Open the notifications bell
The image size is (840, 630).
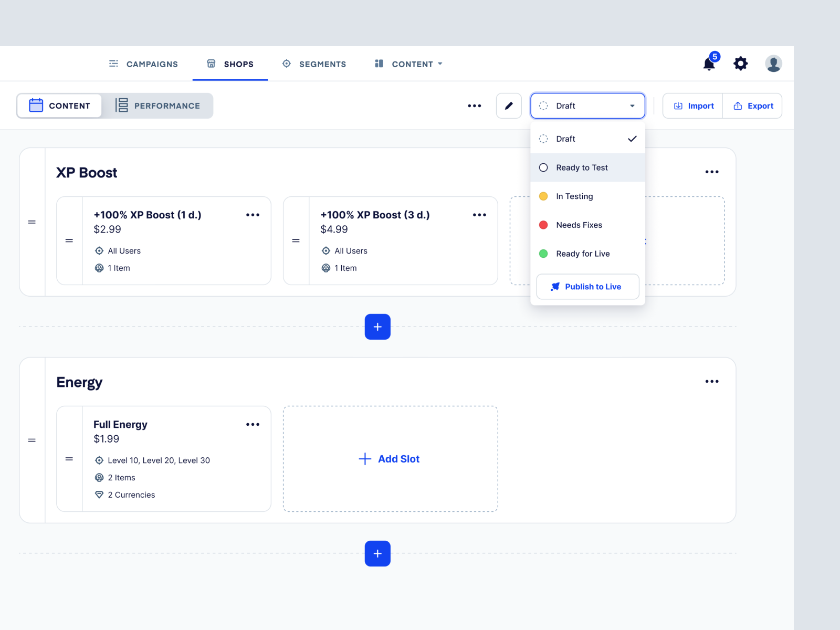click(x=708, y=63)
